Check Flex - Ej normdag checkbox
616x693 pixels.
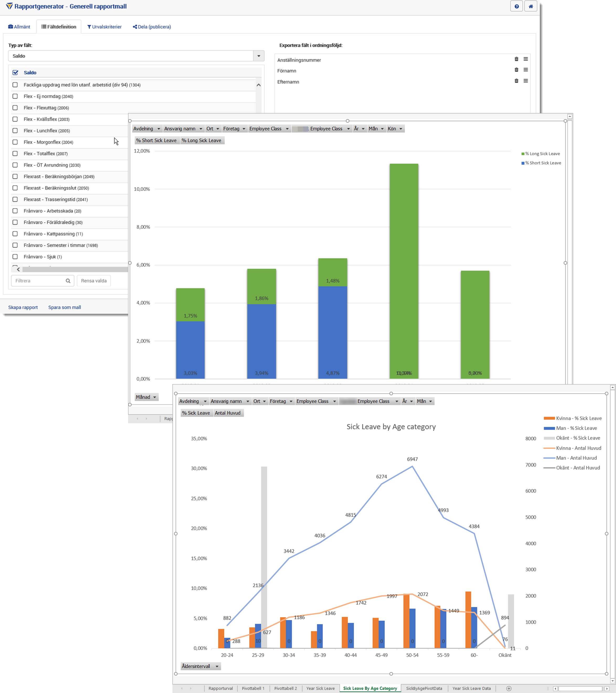click(15, 96)
